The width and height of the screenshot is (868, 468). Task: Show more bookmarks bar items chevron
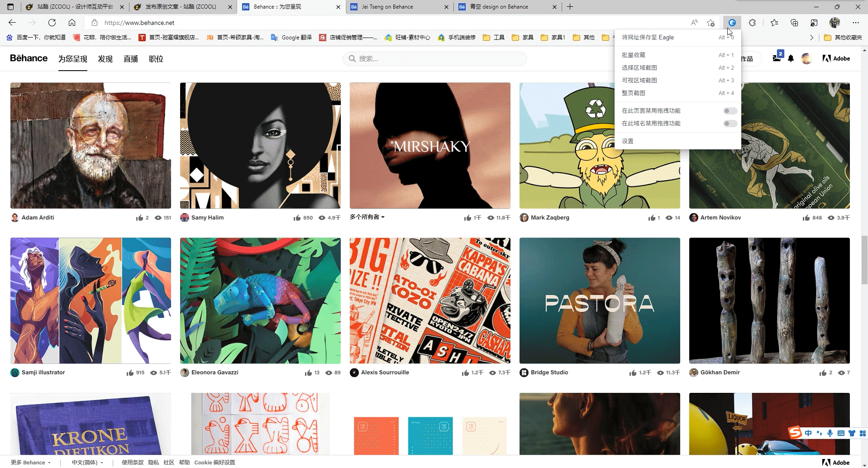[811, 38]
